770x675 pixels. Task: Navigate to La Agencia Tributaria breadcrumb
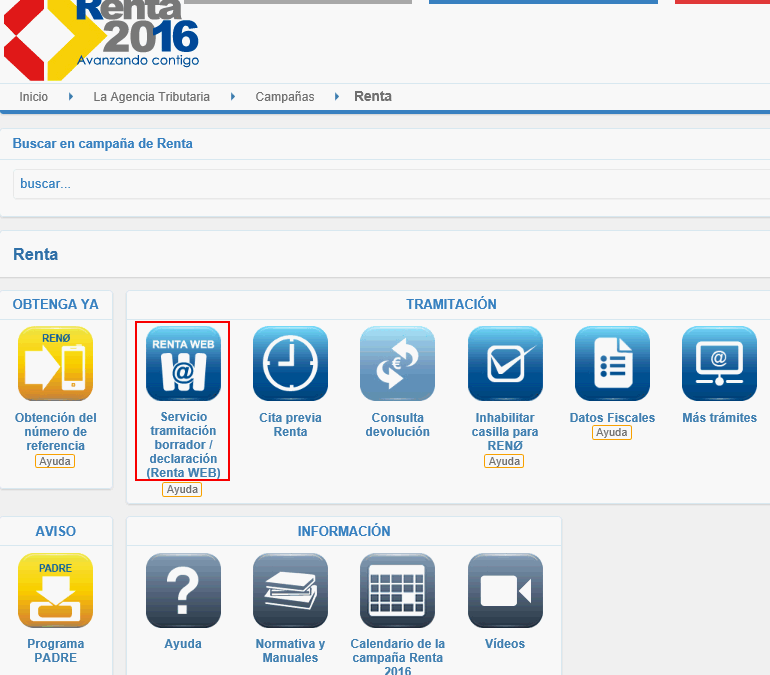pos(151,97)
